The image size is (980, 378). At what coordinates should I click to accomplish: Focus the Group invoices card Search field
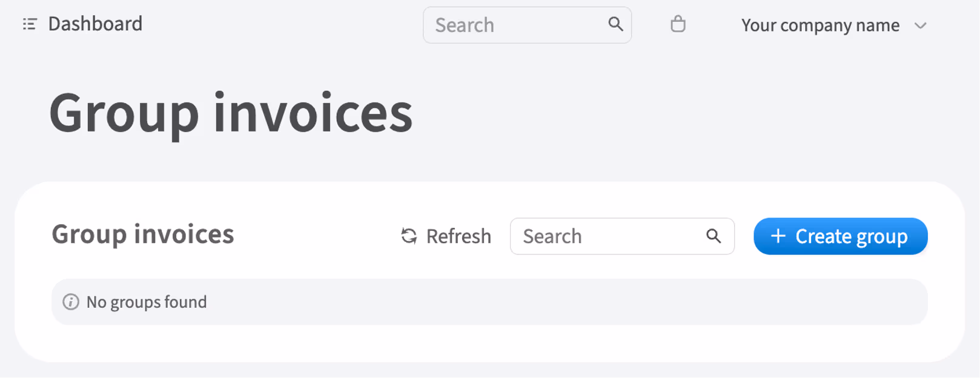tap(622, 236)
